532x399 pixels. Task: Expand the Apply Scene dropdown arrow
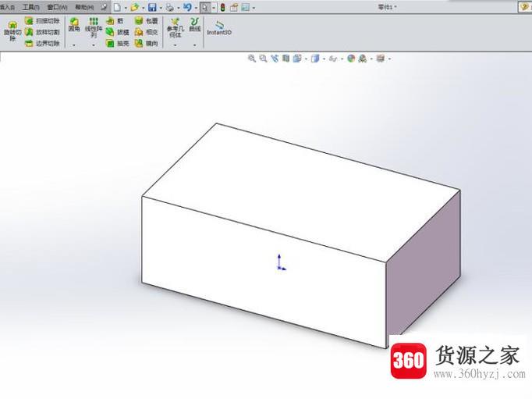(371, 59)
